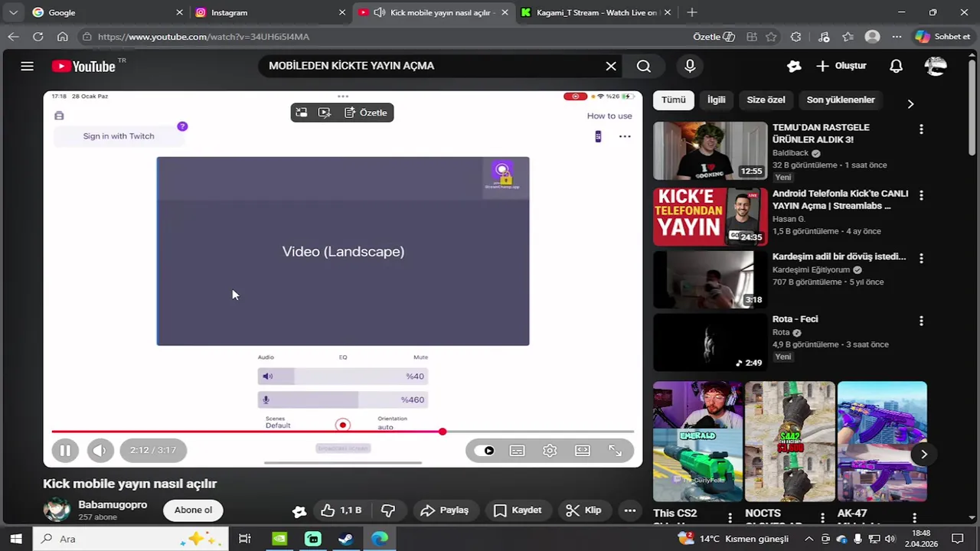Screen dimensions: 980x551
Task: Open Task View on the taskbar
Action: (245, 539)
